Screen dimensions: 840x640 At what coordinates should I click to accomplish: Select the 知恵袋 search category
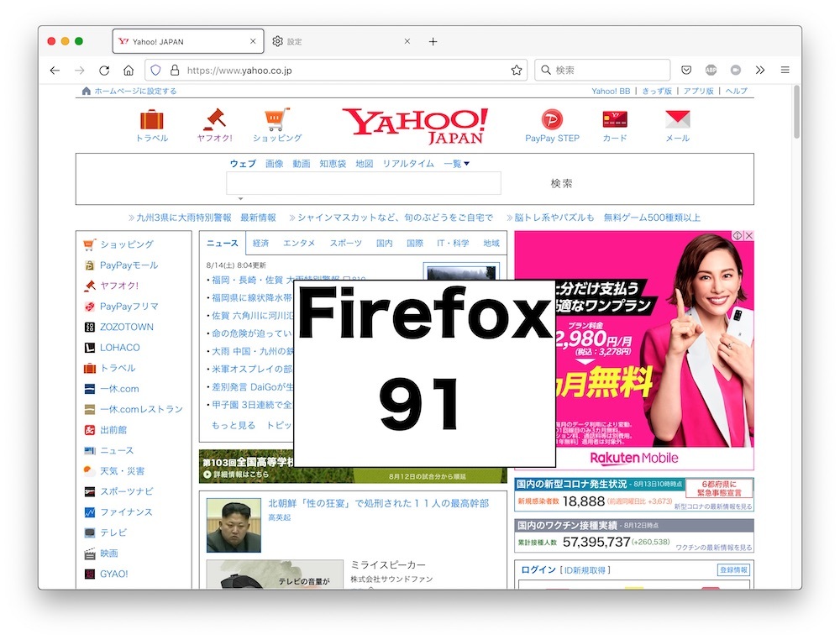coord(333,164)
